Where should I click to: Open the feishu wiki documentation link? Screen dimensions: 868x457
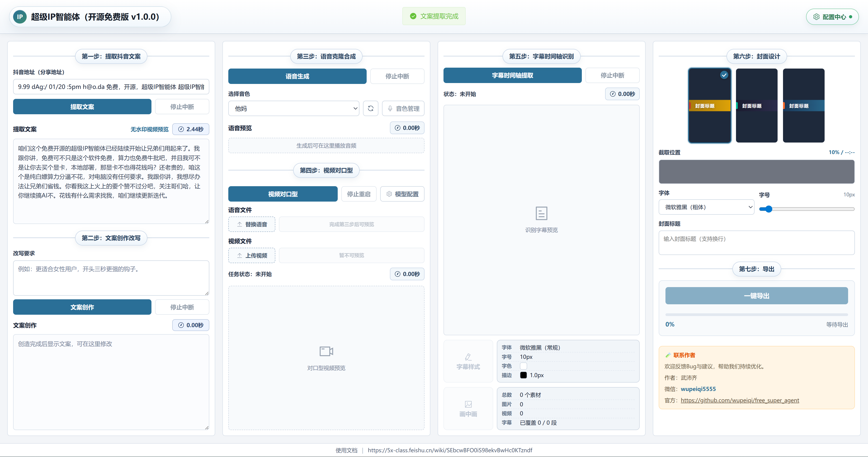tap(450, 450)
